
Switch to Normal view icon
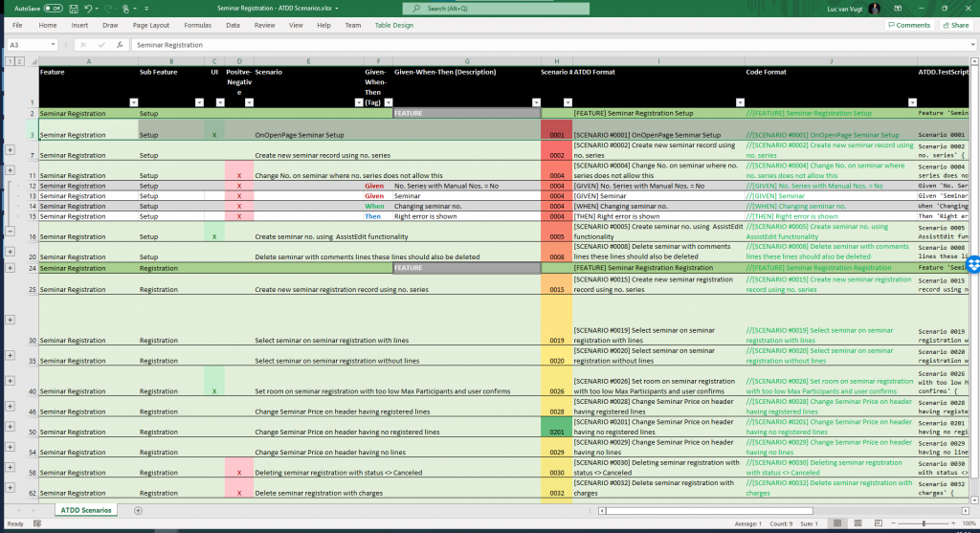[x=836, y=523]
